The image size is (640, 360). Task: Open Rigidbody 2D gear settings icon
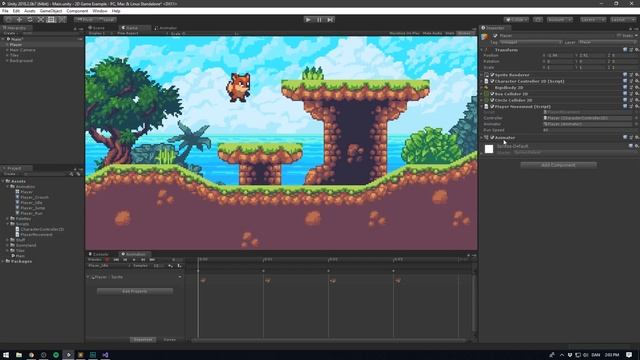(636, 88)
